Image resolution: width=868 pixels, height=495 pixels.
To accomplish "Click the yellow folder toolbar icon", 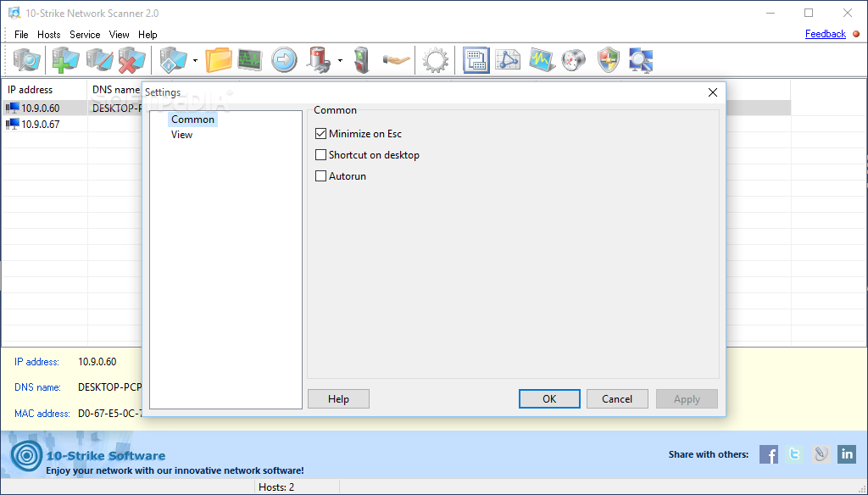I will (x=218, y=60).
